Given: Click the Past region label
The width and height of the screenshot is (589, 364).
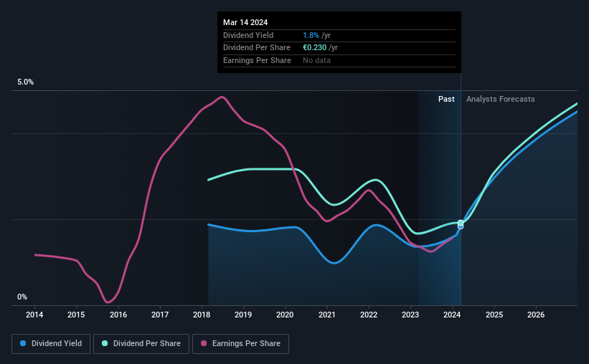Looking at the screenshot, I should (446, 99).
